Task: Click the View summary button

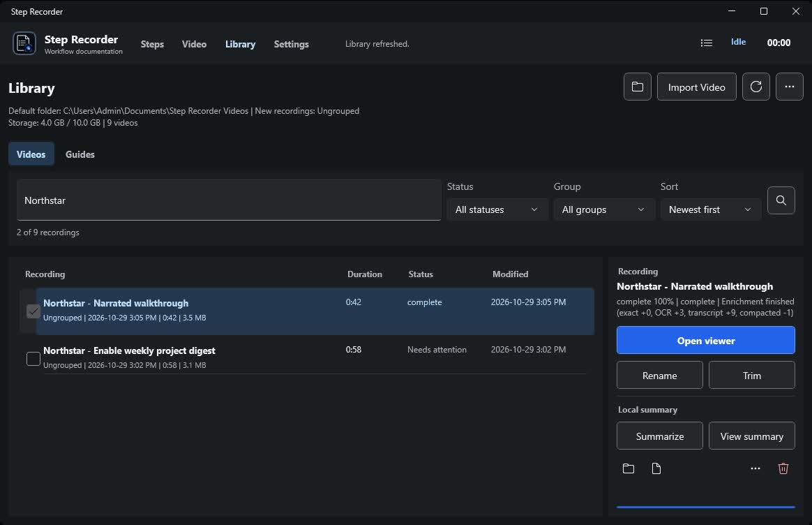Action: pyautogui.click(x=751, y=436)
